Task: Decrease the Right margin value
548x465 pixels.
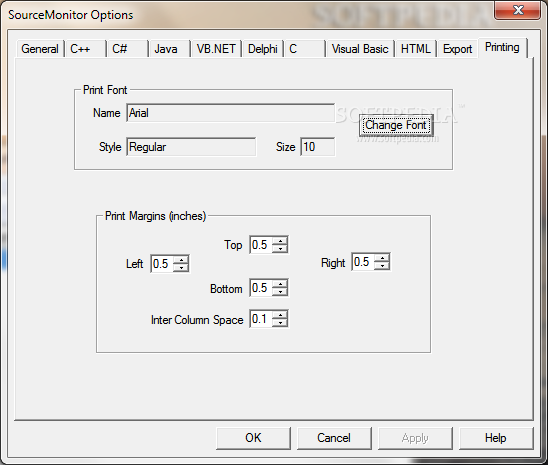Action: coord(382,266)
